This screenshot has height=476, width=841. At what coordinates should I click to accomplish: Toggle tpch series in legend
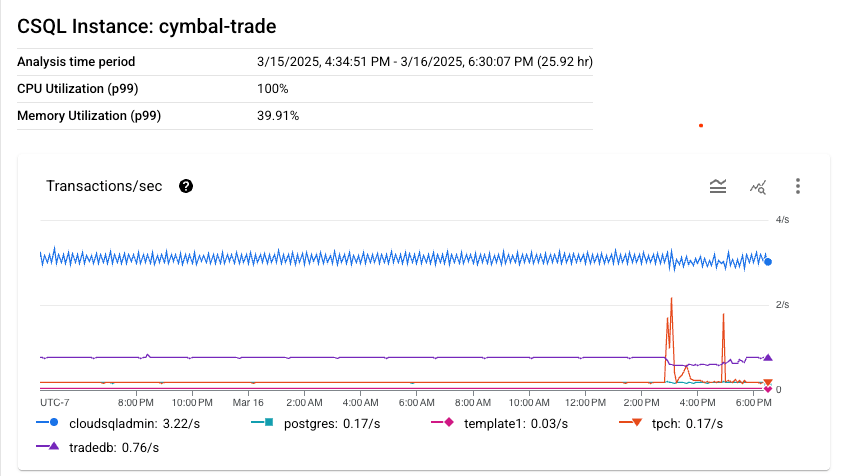tap(670, 423)
